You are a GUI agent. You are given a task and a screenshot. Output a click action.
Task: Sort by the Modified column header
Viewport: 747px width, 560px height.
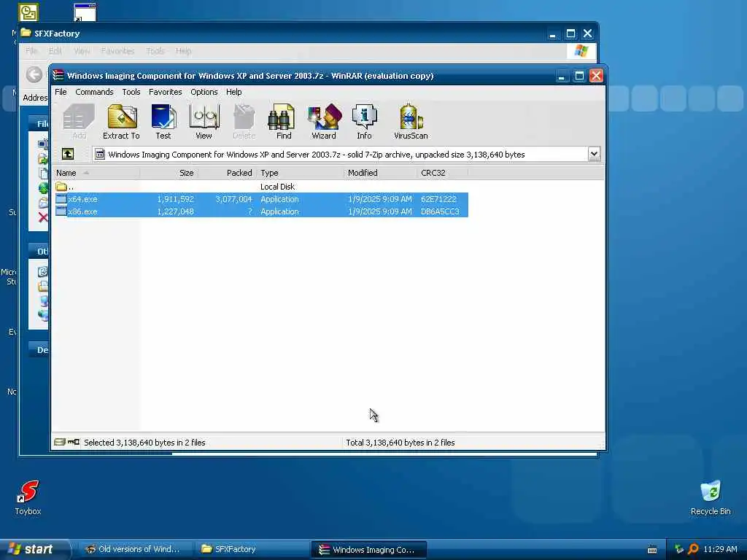pyautogui.click(x=380, y=173)
